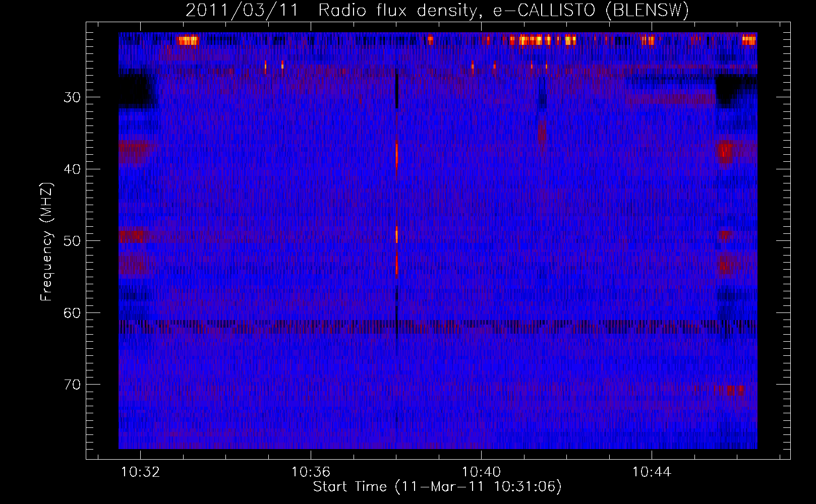Click the dark horizontal interference band near 62 MHz
816x504 pixels.
point(438,327)
